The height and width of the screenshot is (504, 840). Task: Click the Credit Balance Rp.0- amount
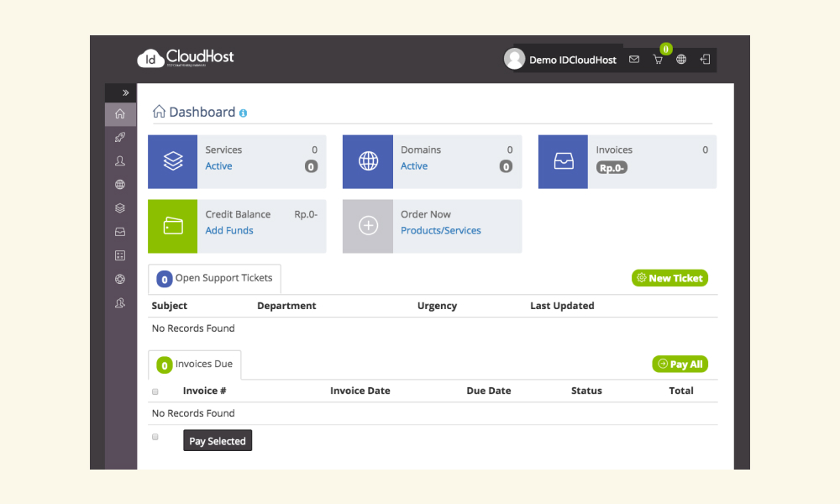[x=306, y=214]
